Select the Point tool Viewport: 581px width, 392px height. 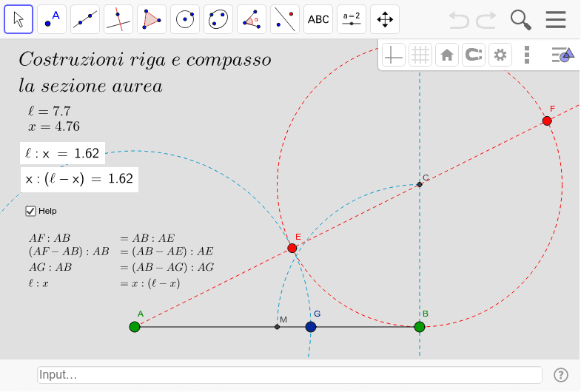pos(52,19)
